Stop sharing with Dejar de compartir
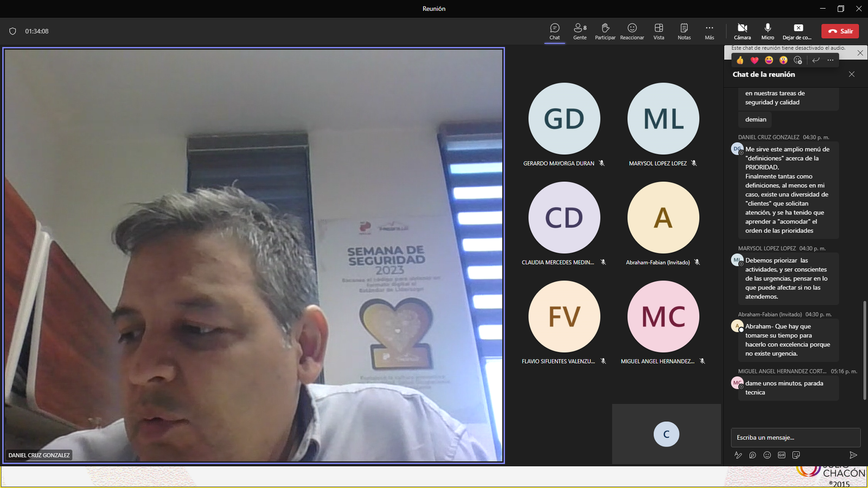Viewport: 868px width, 488px height. point(797,31)
